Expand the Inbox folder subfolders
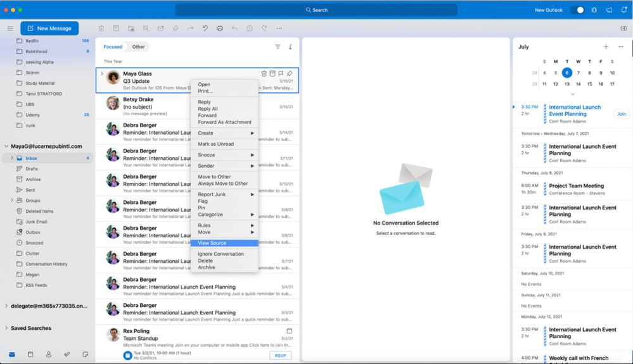The width and height of the screenshot is (633, 364). [11, 158]
